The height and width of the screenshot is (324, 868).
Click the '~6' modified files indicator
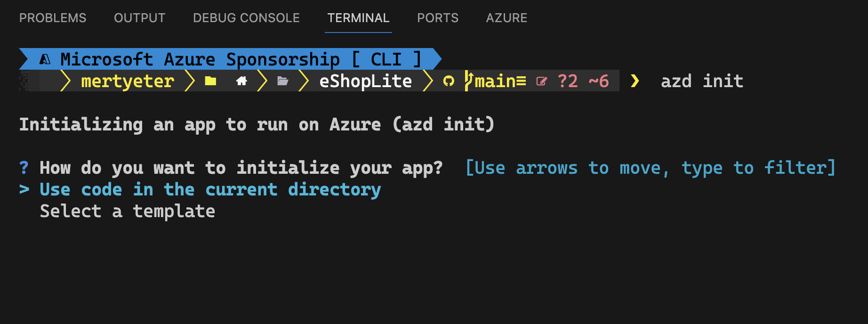pos(599,81)
